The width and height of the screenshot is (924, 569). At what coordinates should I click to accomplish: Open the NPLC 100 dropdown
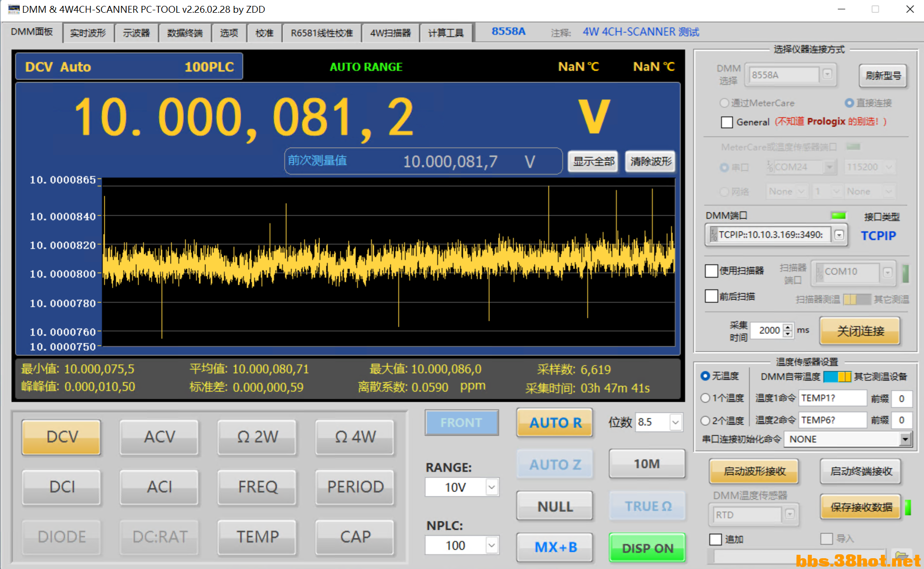pos(491,545)
